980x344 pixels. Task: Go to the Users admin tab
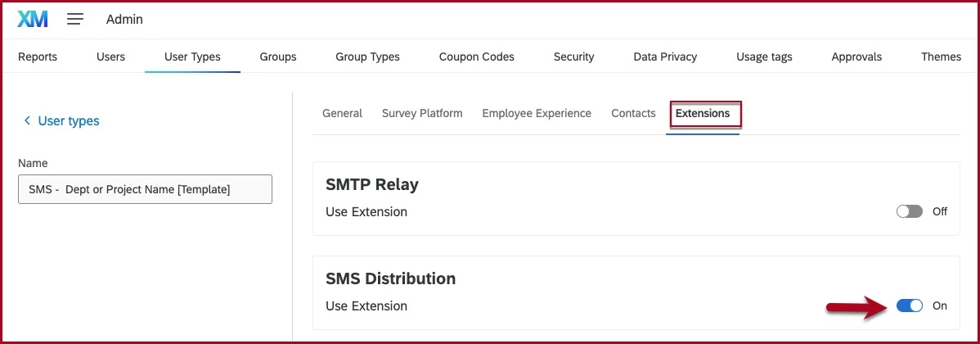tap(110, 57)
